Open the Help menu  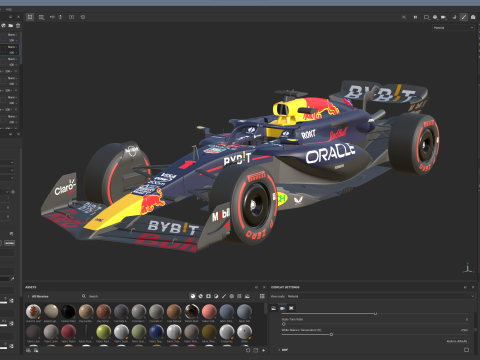(x=9, y=9)
